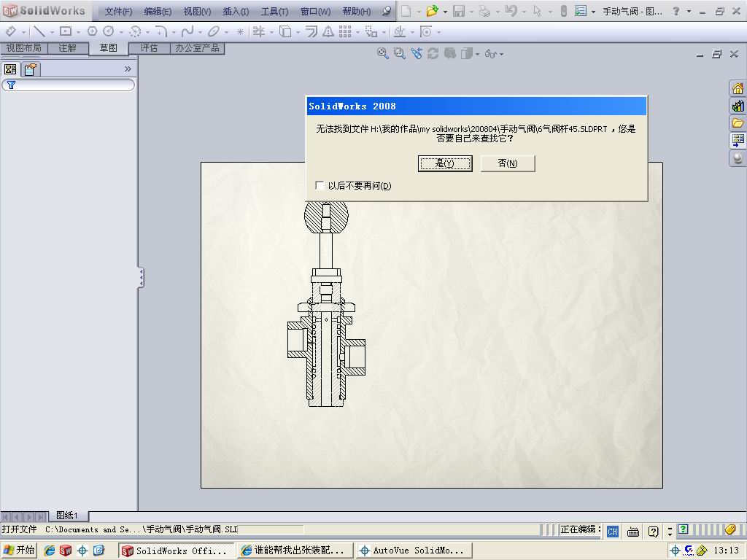Click the Open file folder icon
Viewport: 747px width, 560px height.
pos(432,10)
